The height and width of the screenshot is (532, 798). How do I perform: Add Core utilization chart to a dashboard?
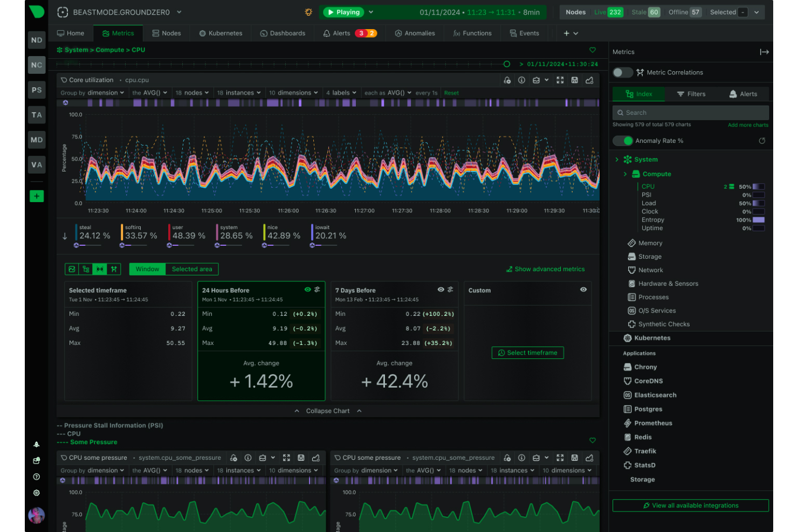point(589,80)
